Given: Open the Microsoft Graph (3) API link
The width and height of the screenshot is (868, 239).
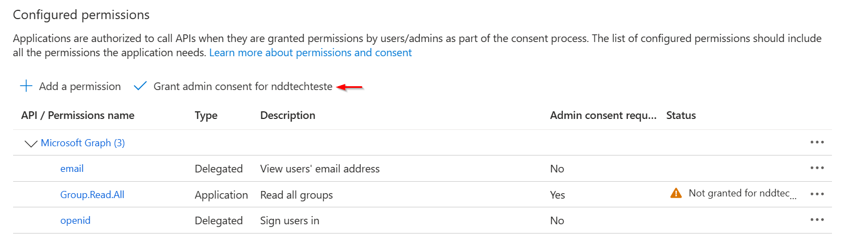Looking at the screenshot, I should (x=82, y=143).
